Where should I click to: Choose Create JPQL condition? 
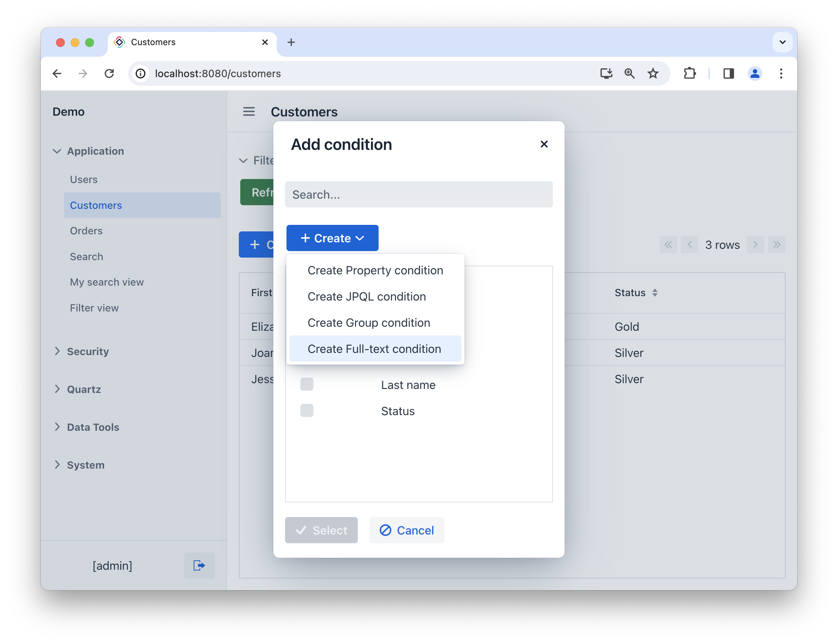click(367, 297)
